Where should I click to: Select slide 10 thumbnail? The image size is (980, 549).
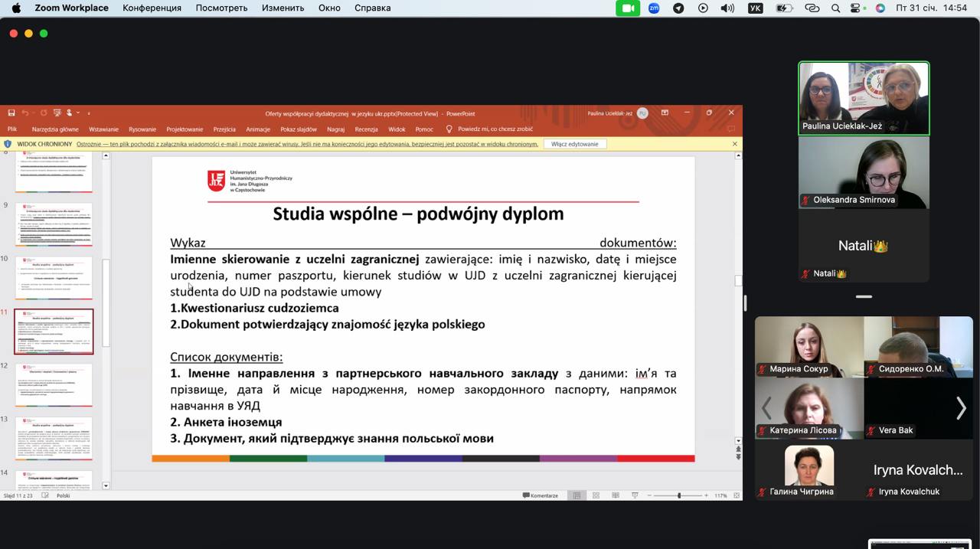54,278
